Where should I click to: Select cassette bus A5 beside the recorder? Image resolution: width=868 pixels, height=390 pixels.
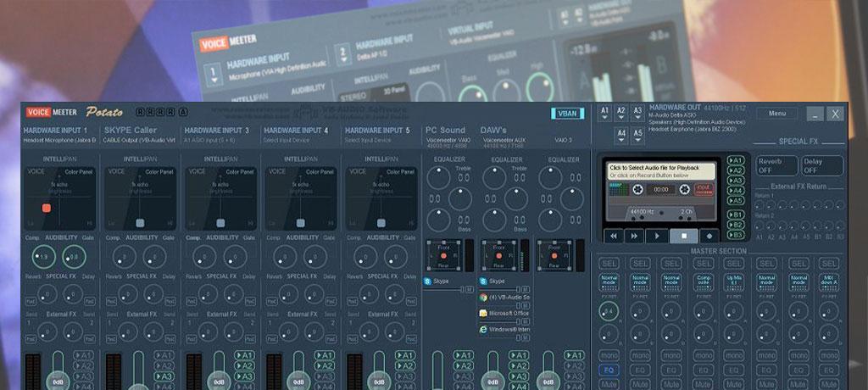coord(736,200)
